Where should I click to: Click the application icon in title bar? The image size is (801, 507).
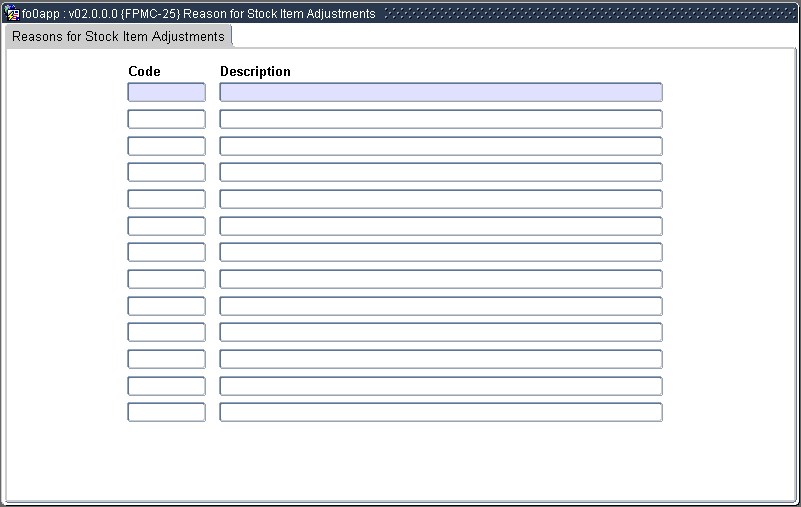point(13,14)
